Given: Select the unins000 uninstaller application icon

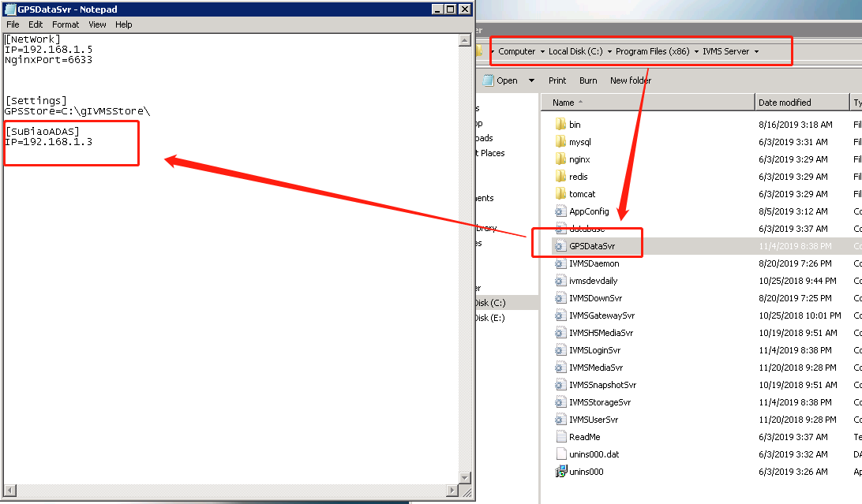Looking at the screenshot, I should [560, 472].
